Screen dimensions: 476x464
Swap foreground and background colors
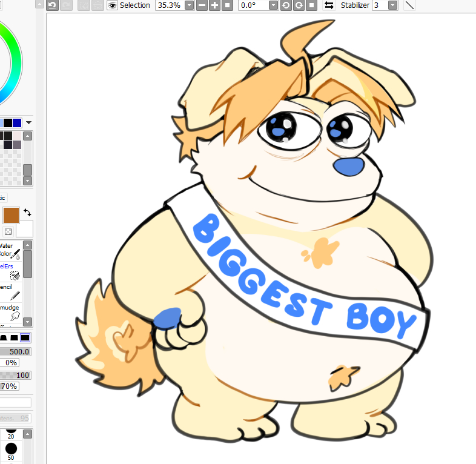click(28, 213)
